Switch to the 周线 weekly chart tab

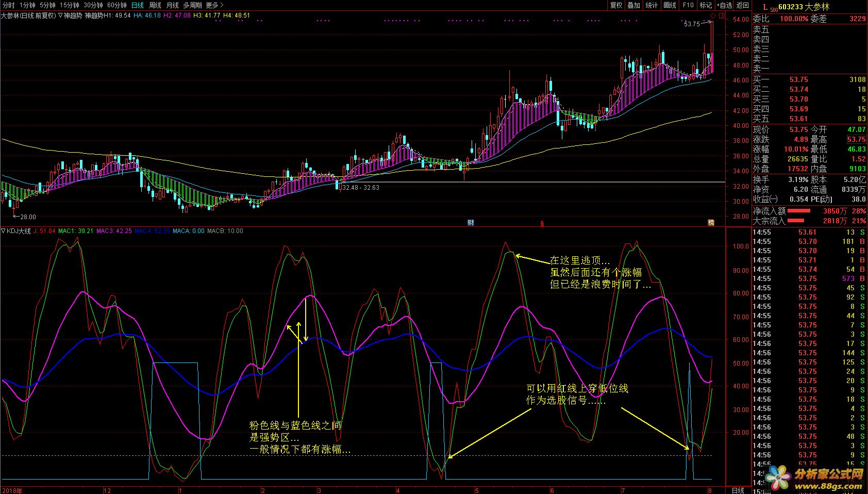[155, 5]
